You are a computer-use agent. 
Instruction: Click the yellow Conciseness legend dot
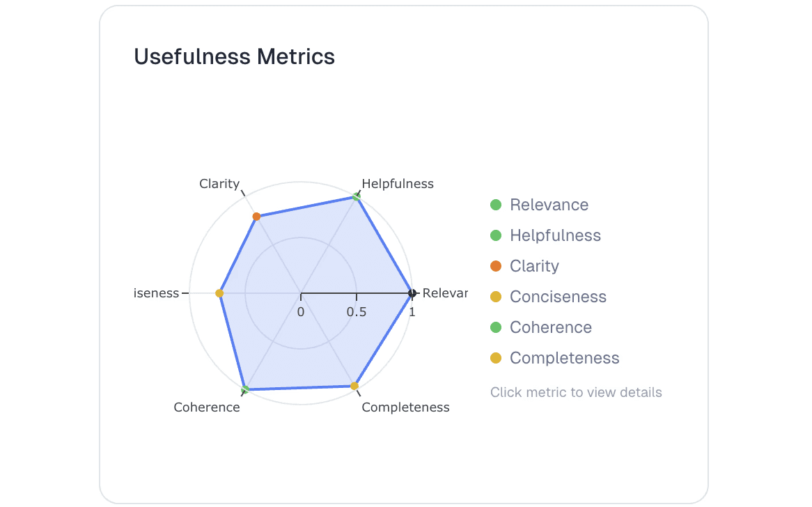click(x=496, y=297)
